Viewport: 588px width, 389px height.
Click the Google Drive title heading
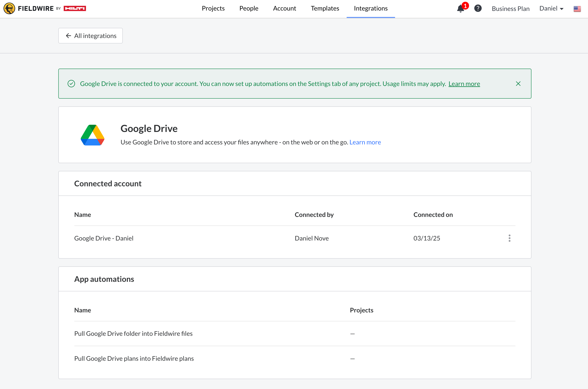pyautogui.click(x=149, y=128)
